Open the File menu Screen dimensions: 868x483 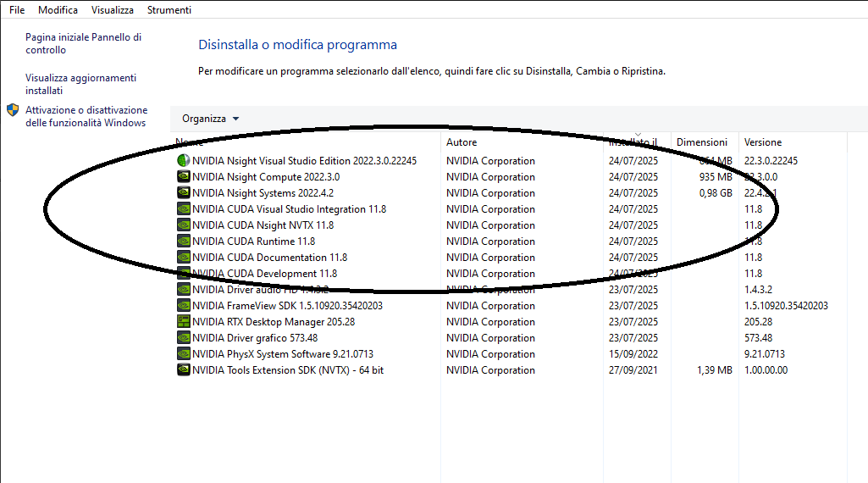pos(17,10)
